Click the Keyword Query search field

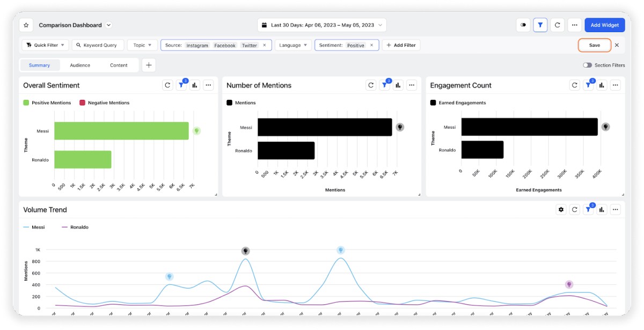(x=98, y=45)
